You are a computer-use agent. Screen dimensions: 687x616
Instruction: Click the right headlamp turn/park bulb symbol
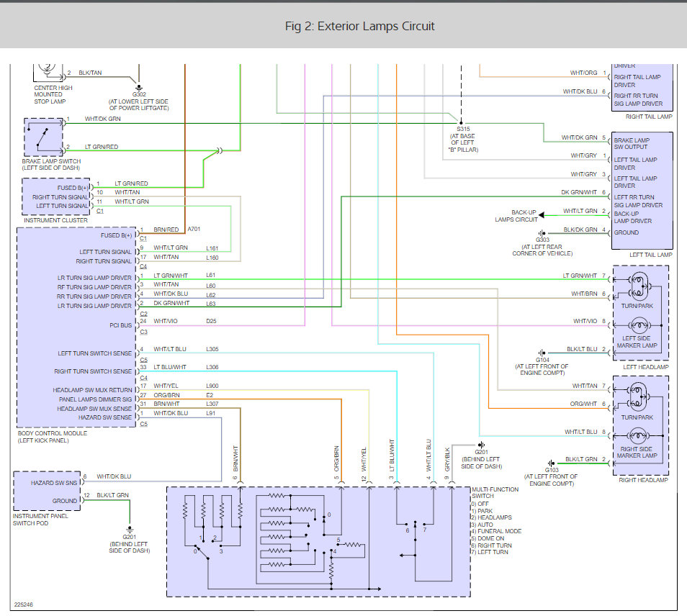point(637,397)
